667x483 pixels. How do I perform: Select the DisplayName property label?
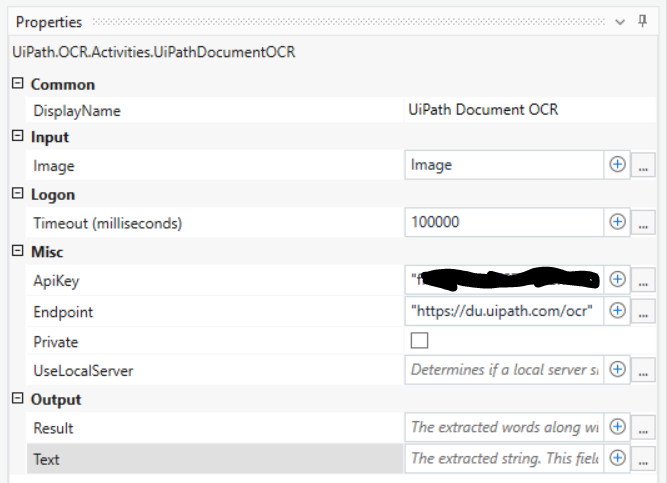pos(77,111)
